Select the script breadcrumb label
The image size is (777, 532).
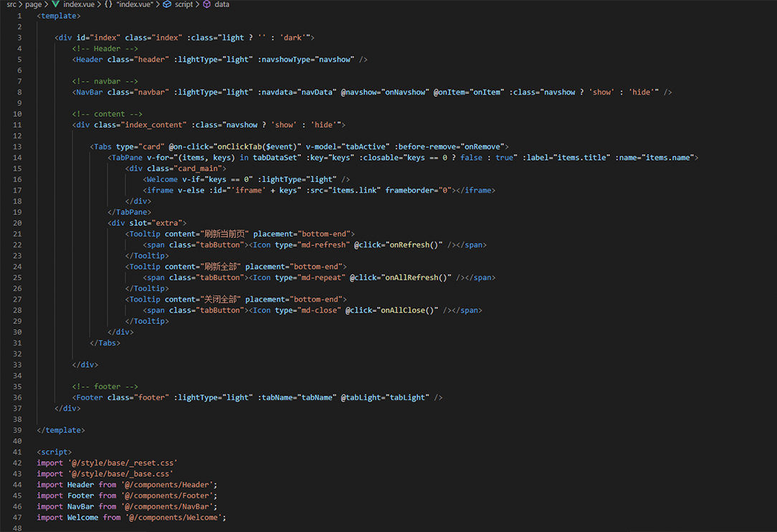click(184, 4)
